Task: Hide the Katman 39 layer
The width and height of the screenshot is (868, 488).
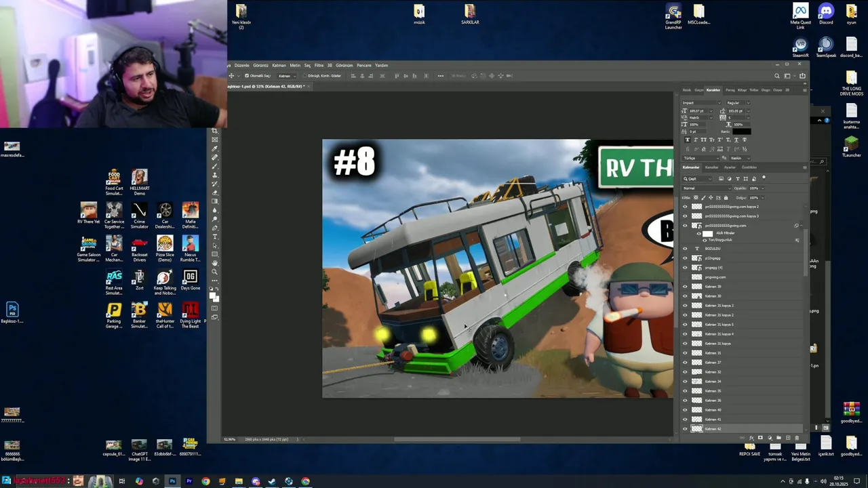Action: [x=685, y=286]
